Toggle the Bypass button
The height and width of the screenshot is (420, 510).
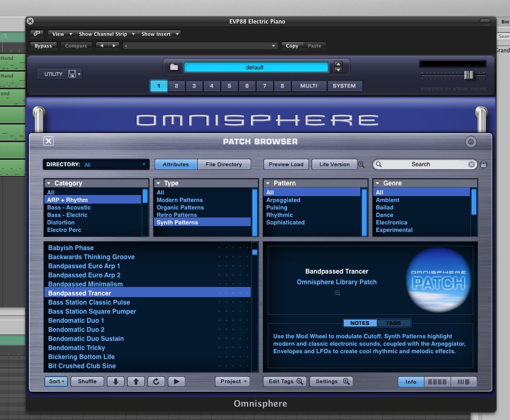pos(43,46)
